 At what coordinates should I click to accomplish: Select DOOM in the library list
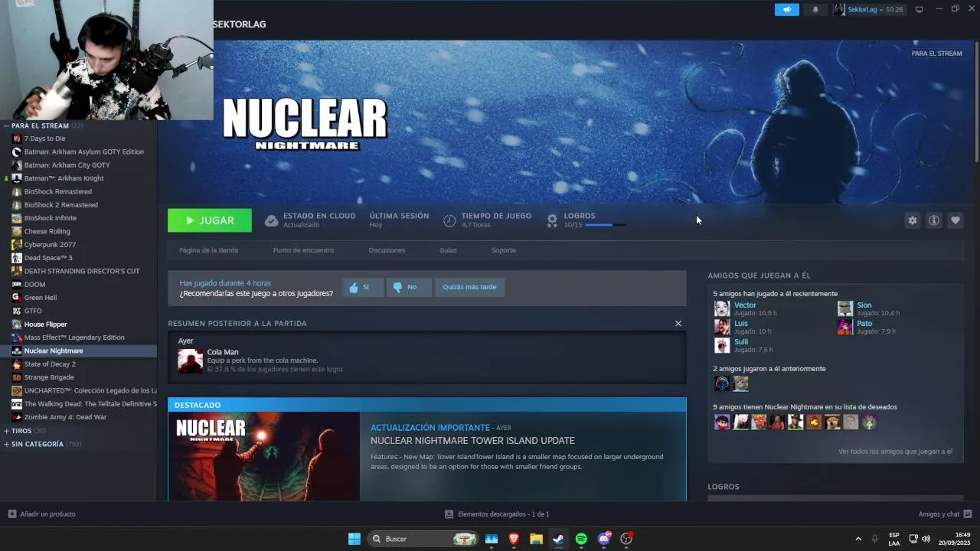click(34, 285)
